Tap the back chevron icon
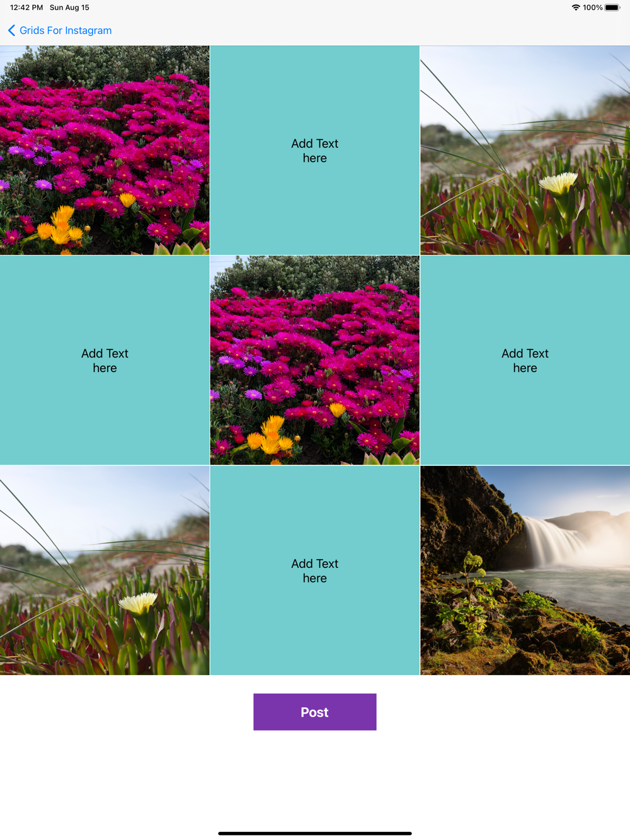 11,30
